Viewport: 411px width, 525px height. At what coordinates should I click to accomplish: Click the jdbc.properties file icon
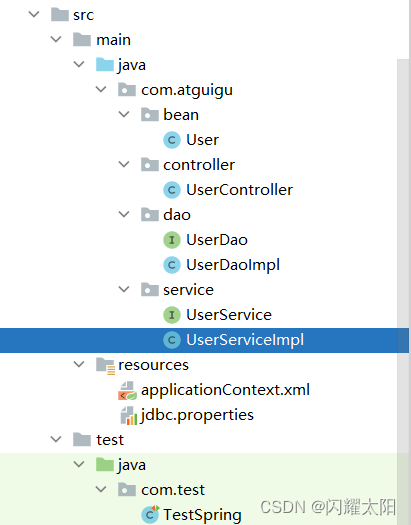tap(129, 416)
